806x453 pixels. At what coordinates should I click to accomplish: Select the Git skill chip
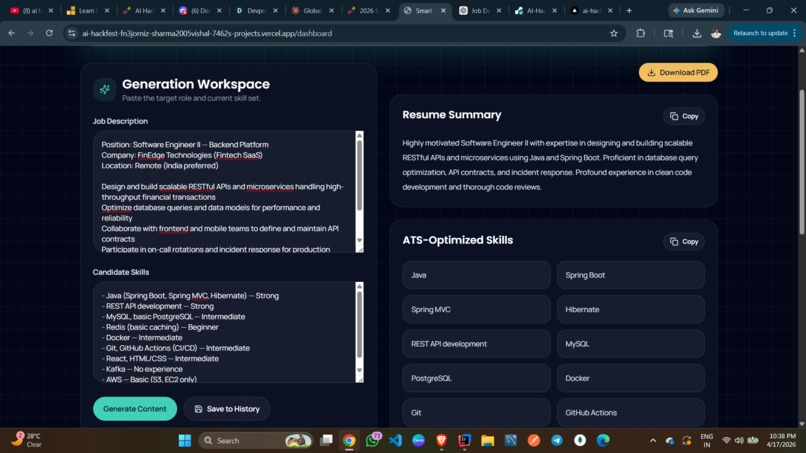tap(477, 412)
